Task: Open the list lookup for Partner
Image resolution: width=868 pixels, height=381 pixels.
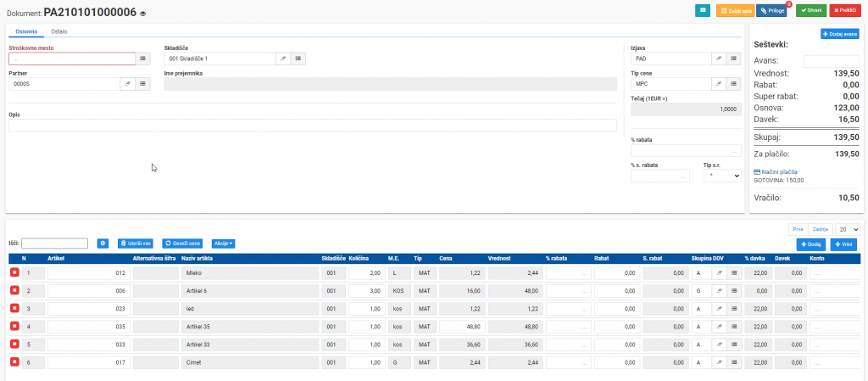Action: pyautogui.click(x=142, y=84)
